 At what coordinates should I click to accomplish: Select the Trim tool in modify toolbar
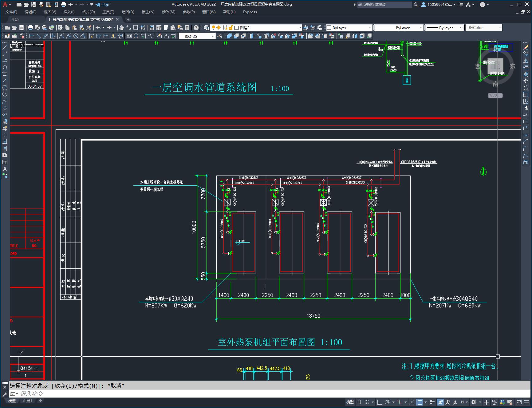[526, 108]
